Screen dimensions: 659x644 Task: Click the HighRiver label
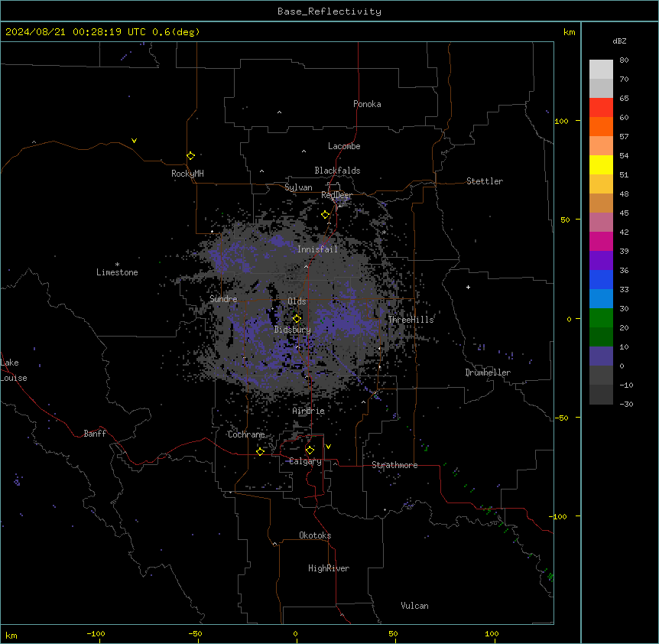click(x=329, y=568)
